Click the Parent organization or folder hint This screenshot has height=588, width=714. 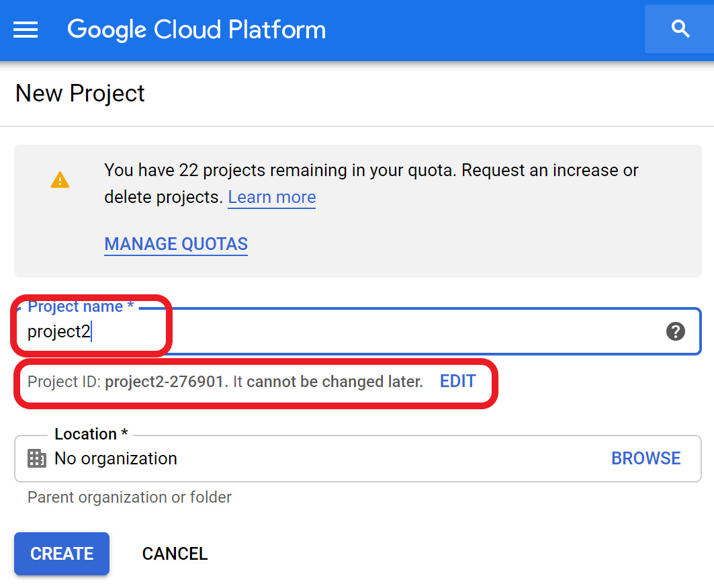tap(130, 497)
